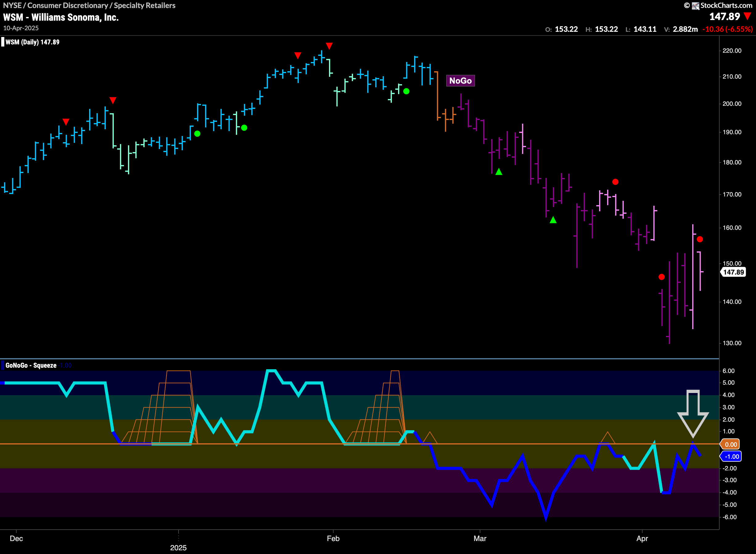Click the red down-triangle marker above late-January high
756x554 pixels.
pos(329,46)
